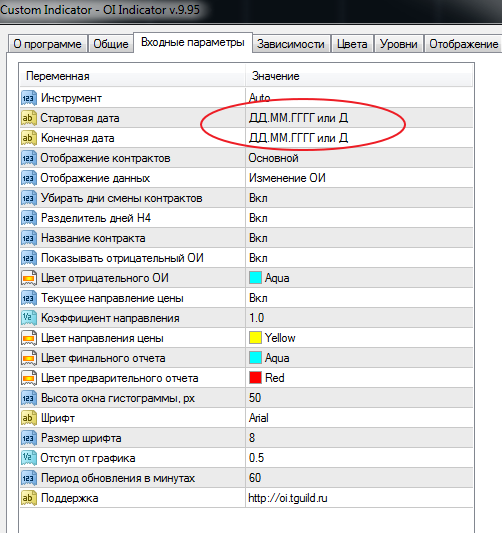
Task: Select the Входные параметры tab
Action: 193,42
